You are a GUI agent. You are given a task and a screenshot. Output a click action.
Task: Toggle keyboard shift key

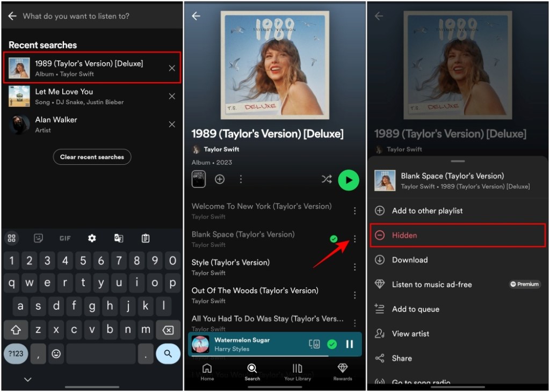click(16, 330)
